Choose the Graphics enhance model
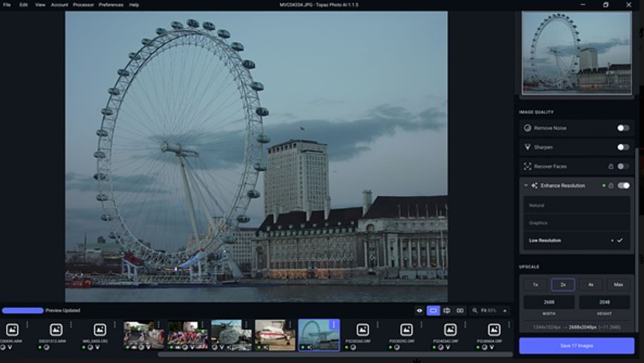Viewport: 644px width, 363px height. (576, 223)
